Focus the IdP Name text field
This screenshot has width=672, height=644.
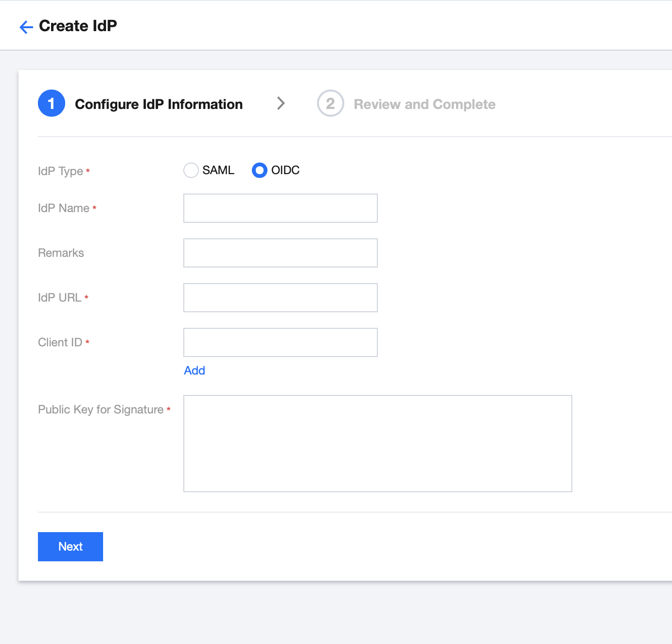coord(281,208)
